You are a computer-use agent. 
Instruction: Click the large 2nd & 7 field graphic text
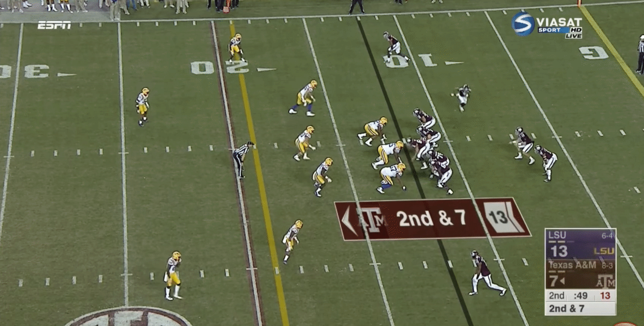[x=431, y=218]
